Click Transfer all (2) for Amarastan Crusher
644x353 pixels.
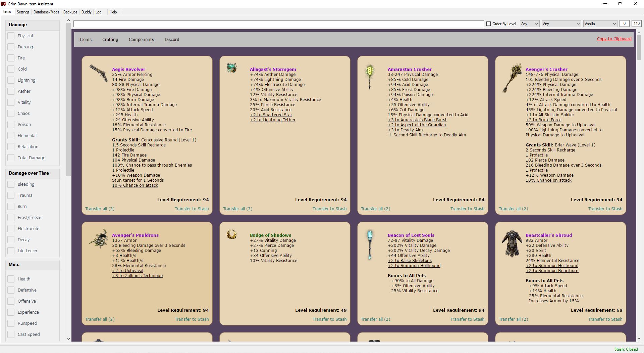click(375, 209)
